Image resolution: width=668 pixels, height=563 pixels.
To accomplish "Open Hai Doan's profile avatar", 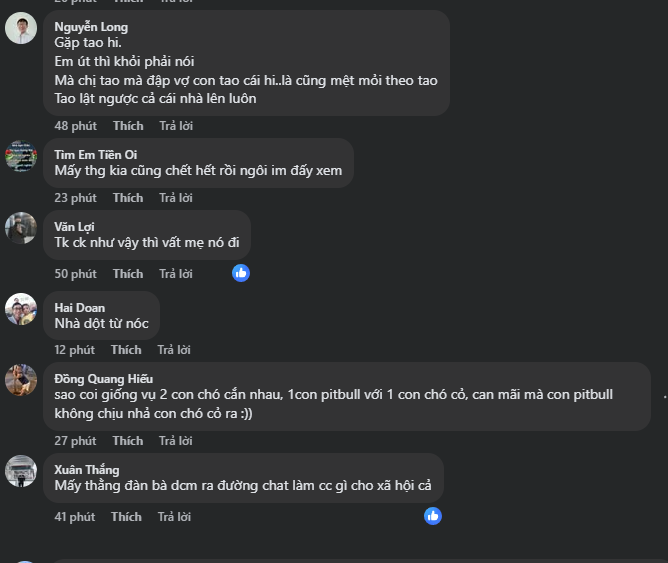I will (x=21, y=309).
